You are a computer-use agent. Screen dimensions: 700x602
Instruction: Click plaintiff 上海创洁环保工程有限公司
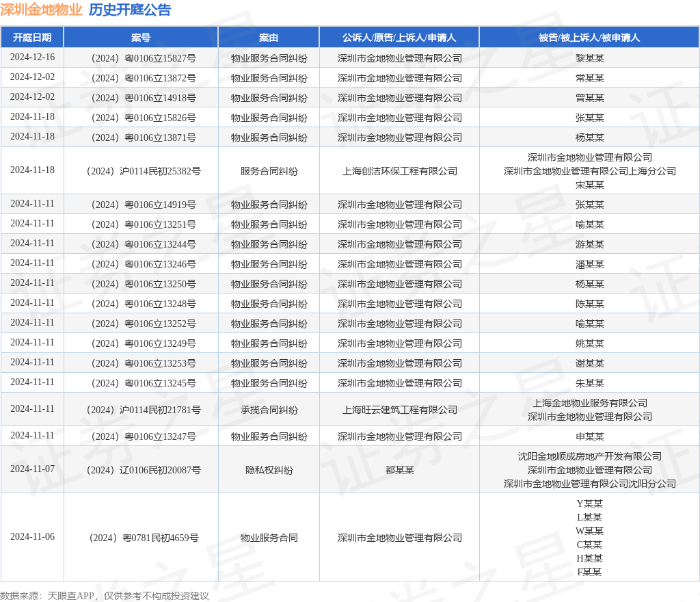[x=399, y=171]
